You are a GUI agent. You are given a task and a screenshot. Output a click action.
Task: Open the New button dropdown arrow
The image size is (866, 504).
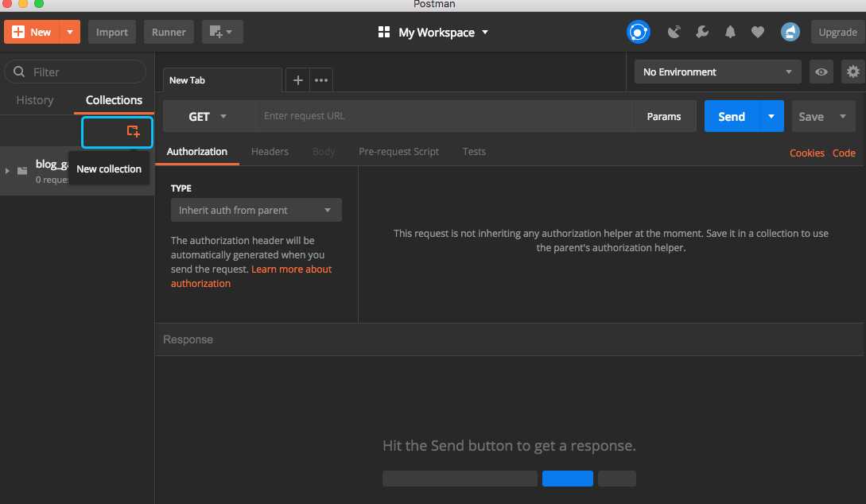click(x=70, y=32)
